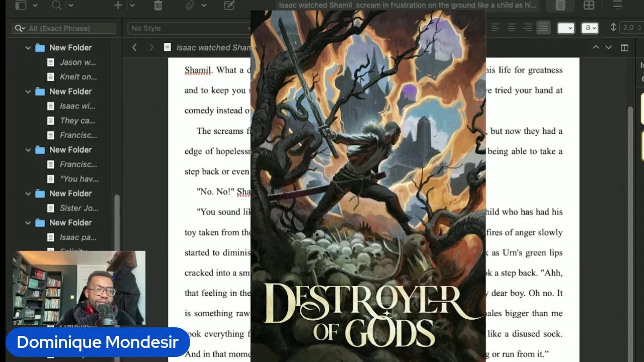
Task: Switch to outliner view
Action: click(617, 5)
